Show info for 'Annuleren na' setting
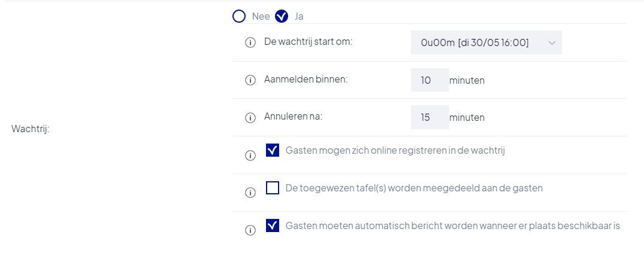Image resolution: width=644 pixels, height=253 pixels. click(x=250, y=118)
